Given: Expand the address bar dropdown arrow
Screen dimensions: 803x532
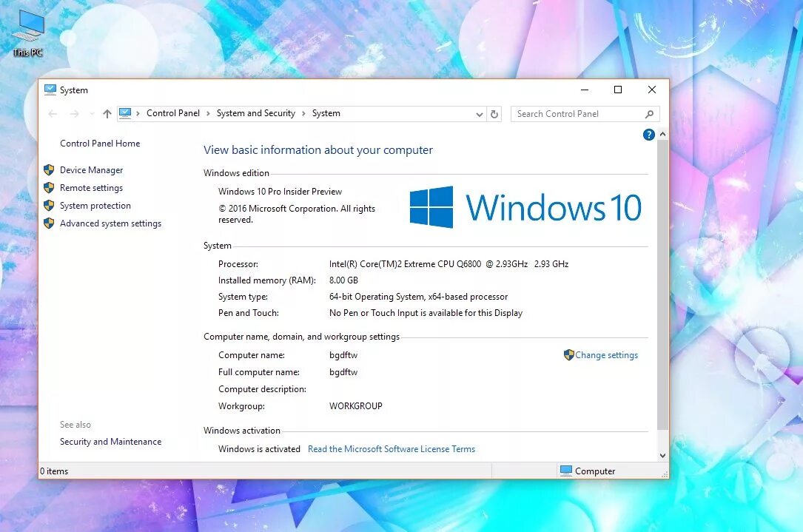Looking at the screenshot, I should [480, 113].
